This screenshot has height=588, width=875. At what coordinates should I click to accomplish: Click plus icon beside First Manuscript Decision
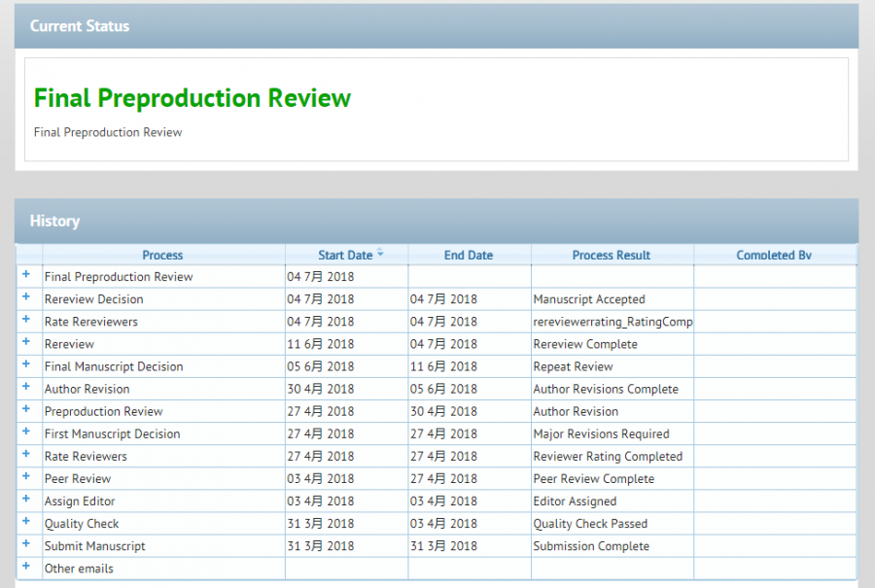pos(26,432)
